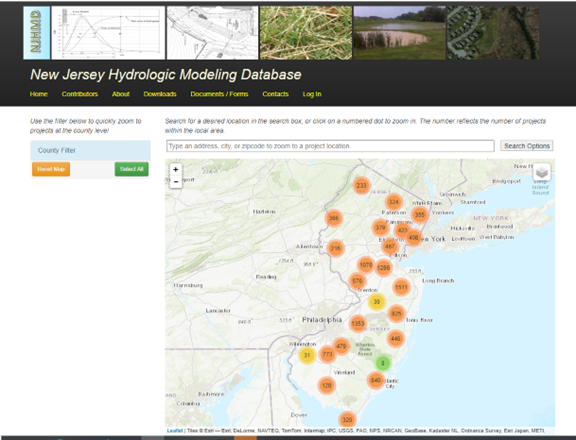
Task: Open Search Options
Action: pos(527,146)
